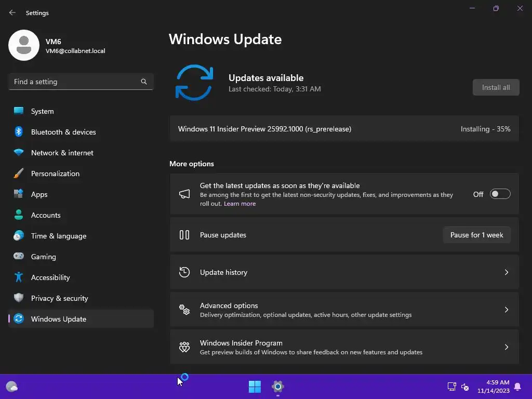Click the Windows Update sidebar icon

[x=19, y=318]
